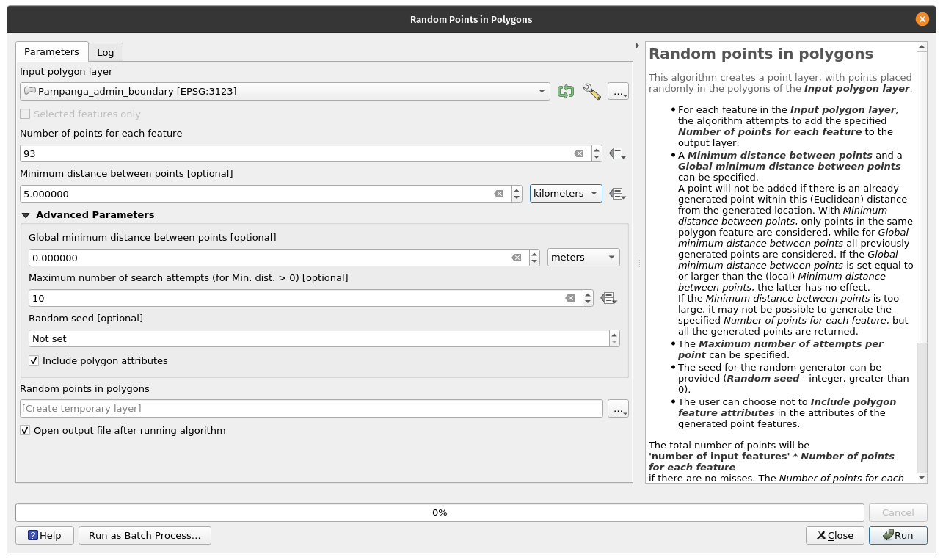943x560 pixels.
Task: Click the iterate over layer features icon
Action: [x=565, y=92]
